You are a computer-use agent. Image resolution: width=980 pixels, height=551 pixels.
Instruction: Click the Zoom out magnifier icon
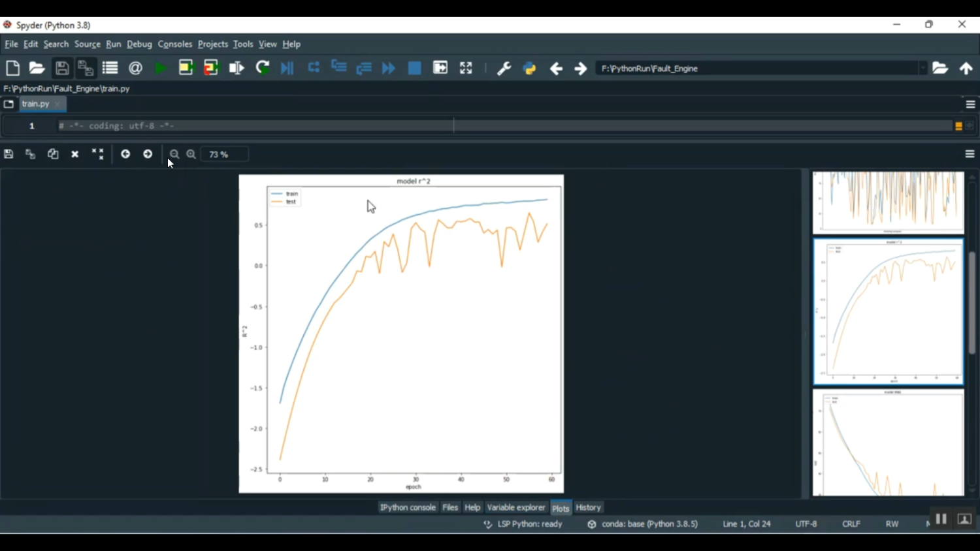pos(174,155)
